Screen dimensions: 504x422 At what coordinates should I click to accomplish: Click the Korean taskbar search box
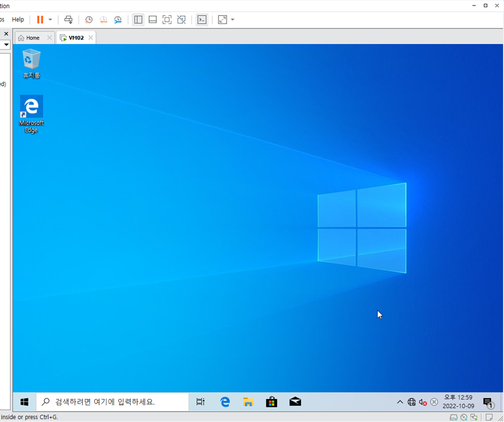click(x=113, y=402)
